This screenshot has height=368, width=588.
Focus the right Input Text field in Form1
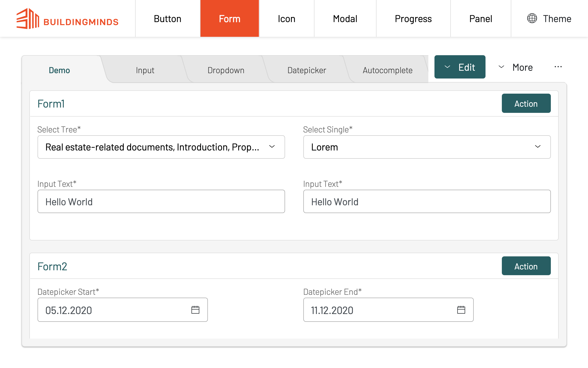[x=427, y=202]
